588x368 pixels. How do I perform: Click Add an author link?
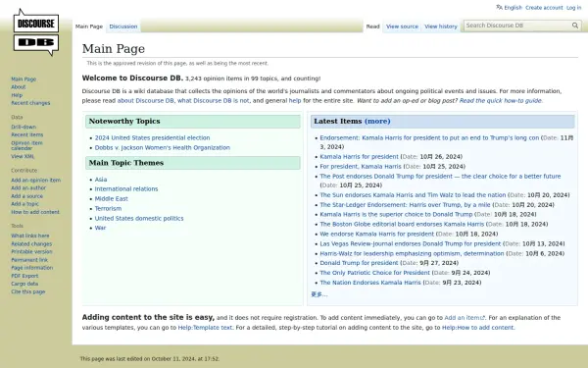[x=28, y=188]
